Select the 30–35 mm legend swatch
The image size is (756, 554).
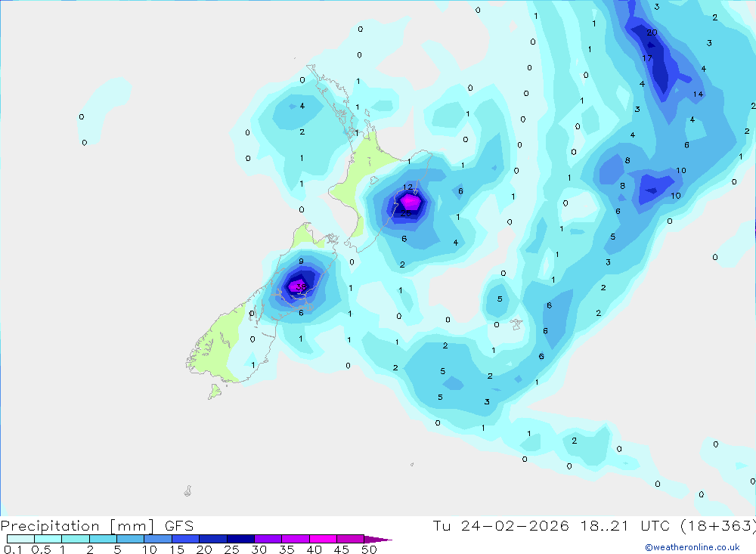tap(268, 539)
